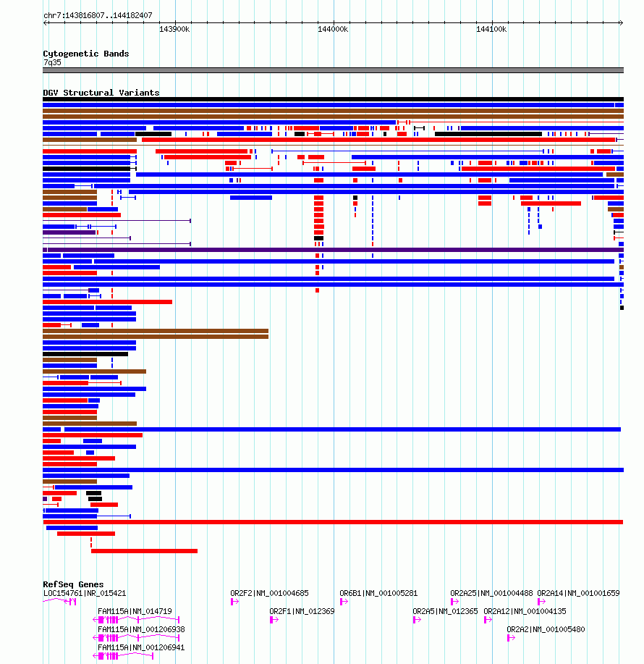The image size is (644, 664).
Task: Open the OR6B1|NM_001005281 gene label
Action: tap(378, 593)
